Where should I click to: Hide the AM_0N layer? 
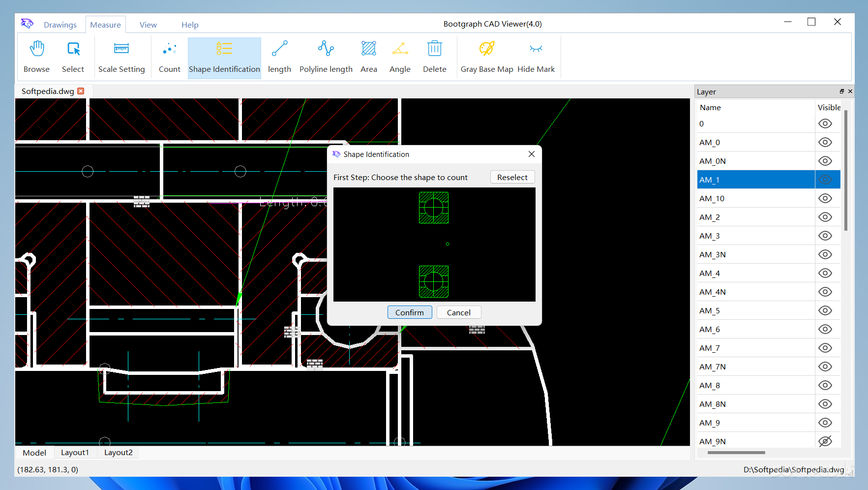[x=825, y=161]
